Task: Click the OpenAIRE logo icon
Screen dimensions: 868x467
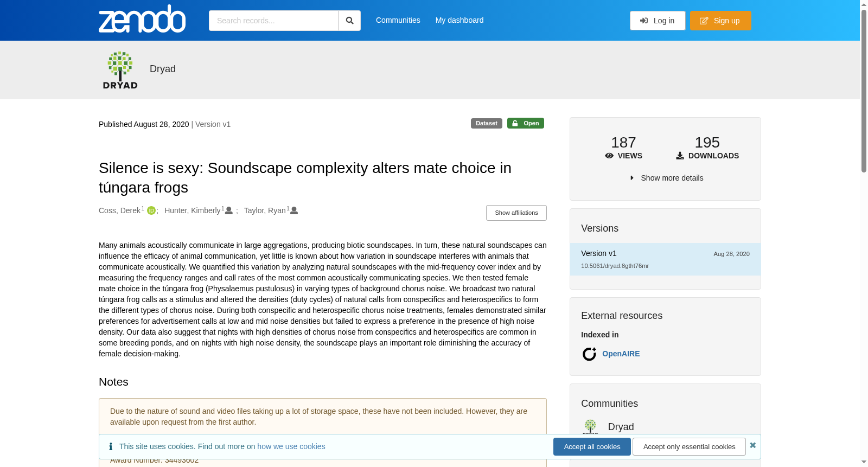Action: click(589, 354)
